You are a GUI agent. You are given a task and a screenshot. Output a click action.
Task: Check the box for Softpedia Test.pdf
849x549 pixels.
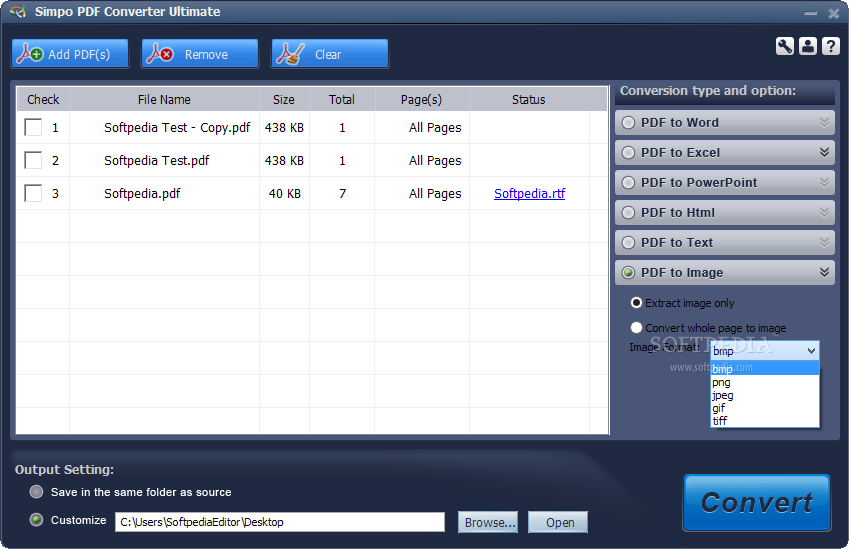pyautogui.click(x=33, y=160)
